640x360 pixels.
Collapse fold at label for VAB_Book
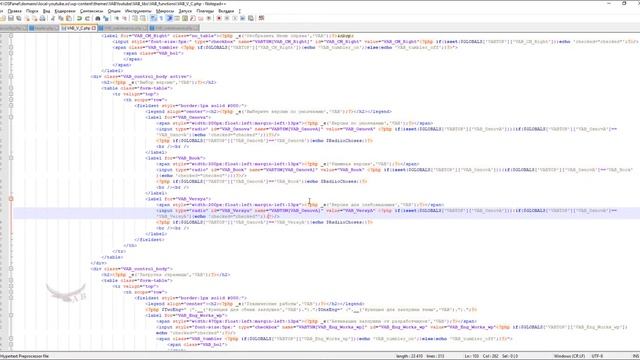(x=11, y=158)
